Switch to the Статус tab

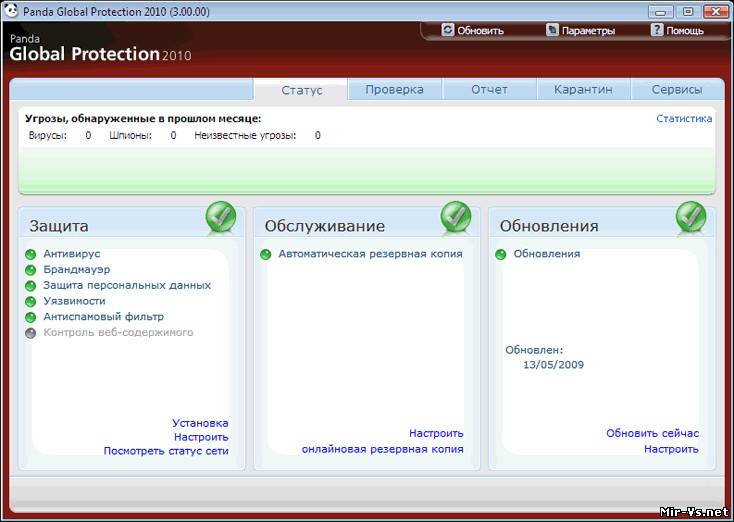tap(301, 89)
